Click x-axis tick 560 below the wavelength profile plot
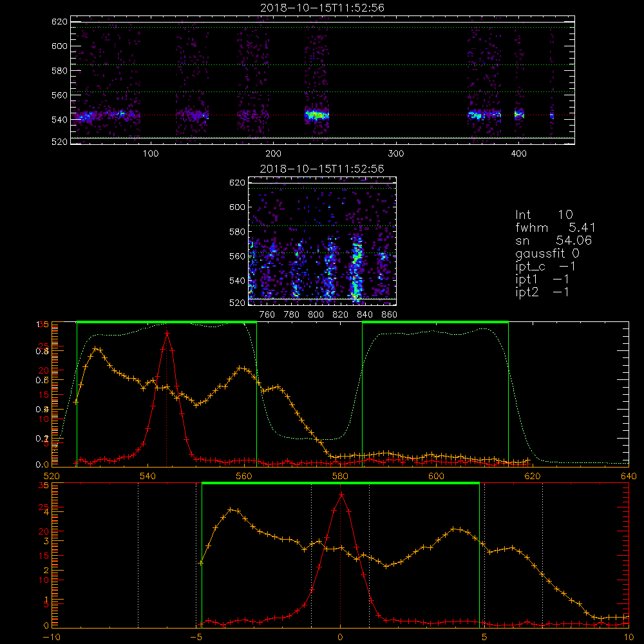The width and height of the screenshot is (644, 644). [244, 476]
